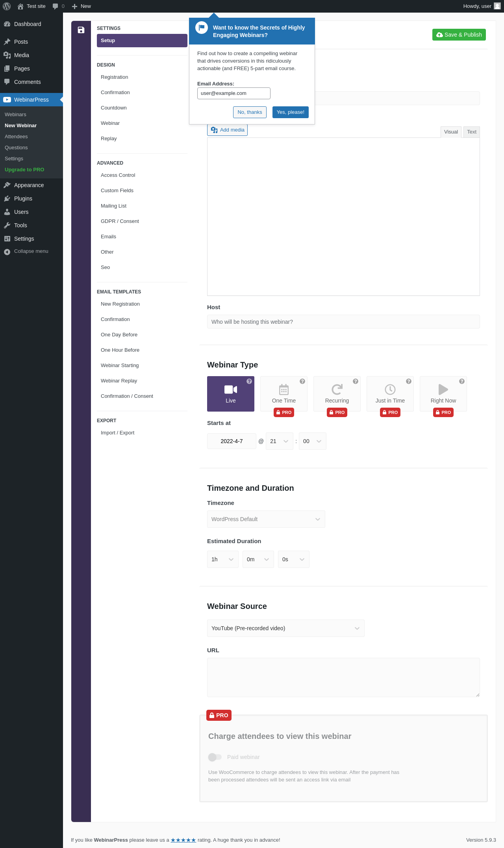Click the five-star rating link

(183, 840)
